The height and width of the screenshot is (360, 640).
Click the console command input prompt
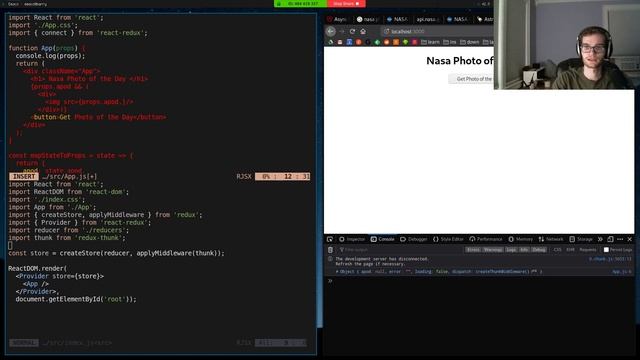tap(480, 281)
